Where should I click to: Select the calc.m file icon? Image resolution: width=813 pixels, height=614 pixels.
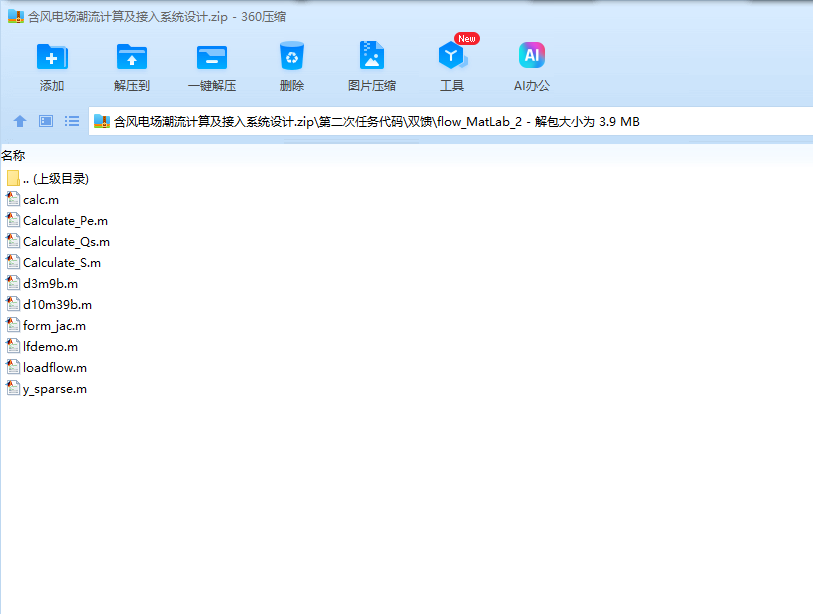point(13,199)
